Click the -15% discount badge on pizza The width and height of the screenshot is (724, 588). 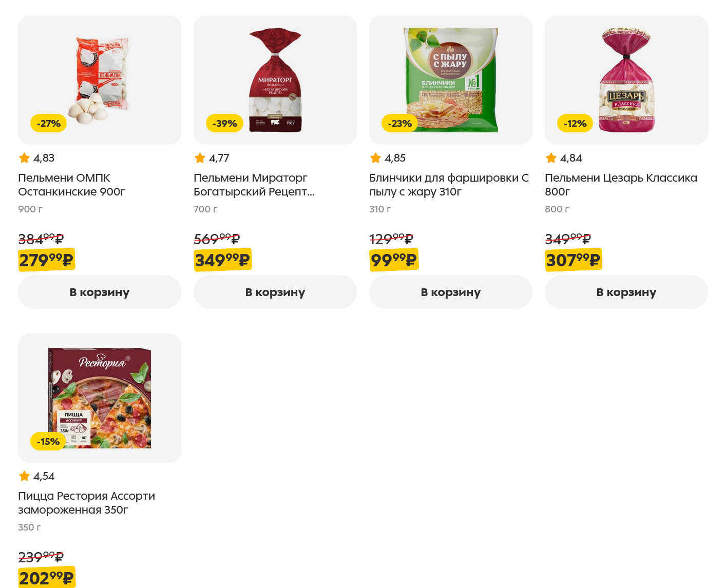click(48, 442)
